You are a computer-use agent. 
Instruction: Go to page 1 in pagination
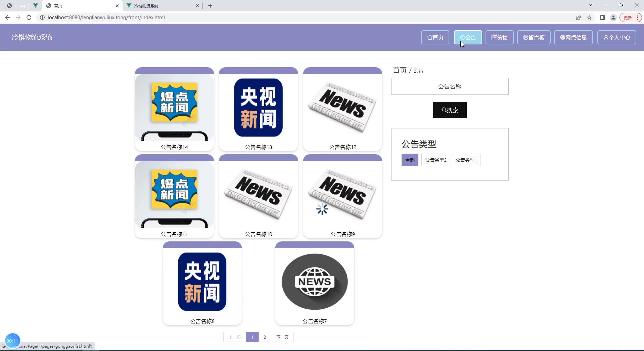pos(252,337)
